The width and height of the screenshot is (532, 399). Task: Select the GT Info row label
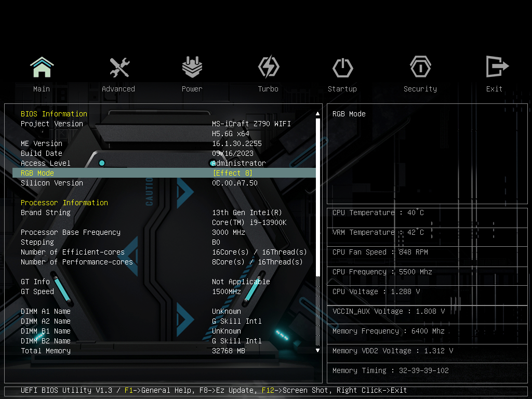click(x=35, y=282)
